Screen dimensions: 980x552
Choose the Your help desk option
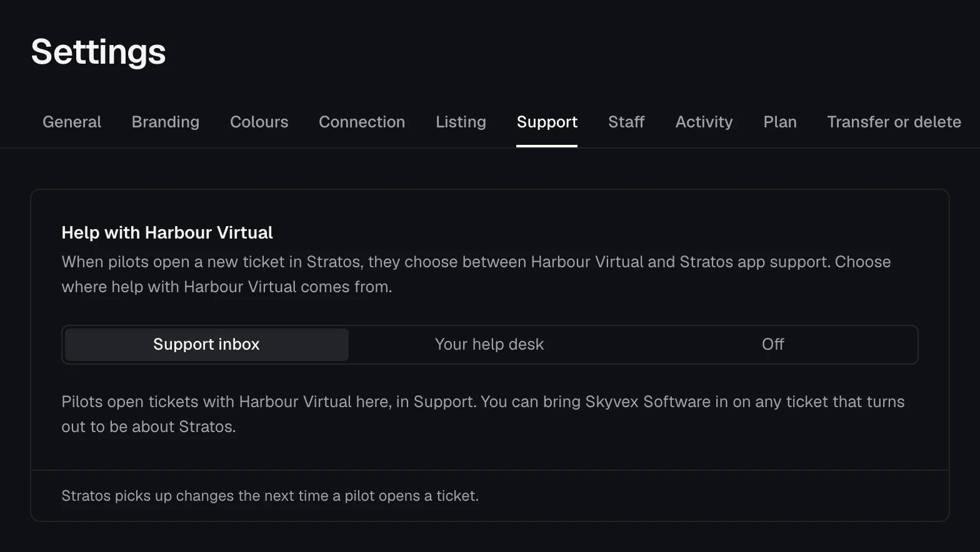(489, 345)
